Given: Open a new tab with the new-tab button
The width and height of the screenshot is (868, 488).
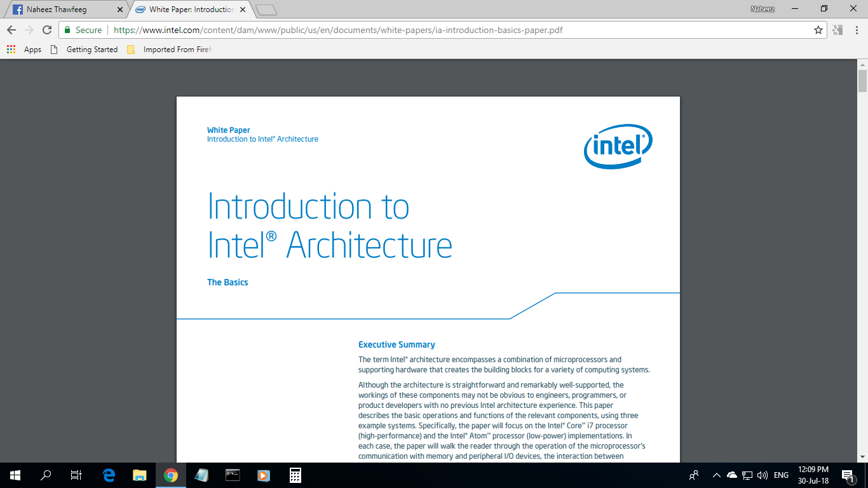Looking at the screenshot, I should pyautogui.click(x=266, y=10).
